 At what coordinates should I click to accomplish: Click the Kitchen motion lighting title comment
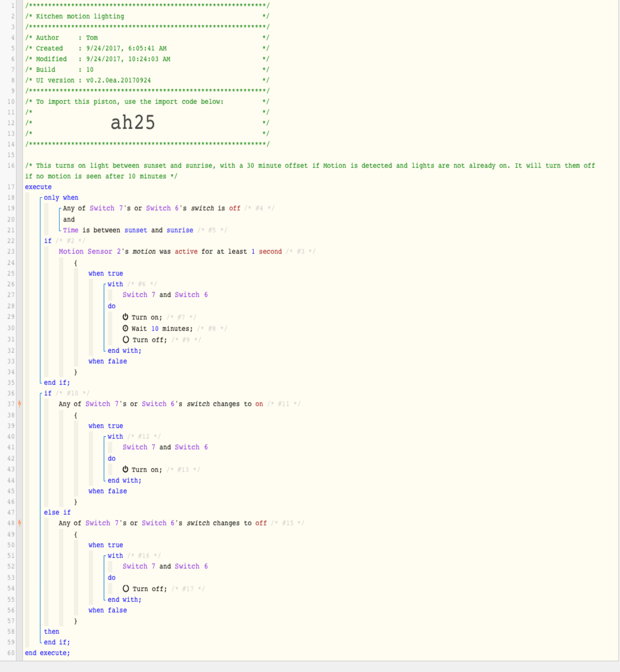(x=147, y=16)
